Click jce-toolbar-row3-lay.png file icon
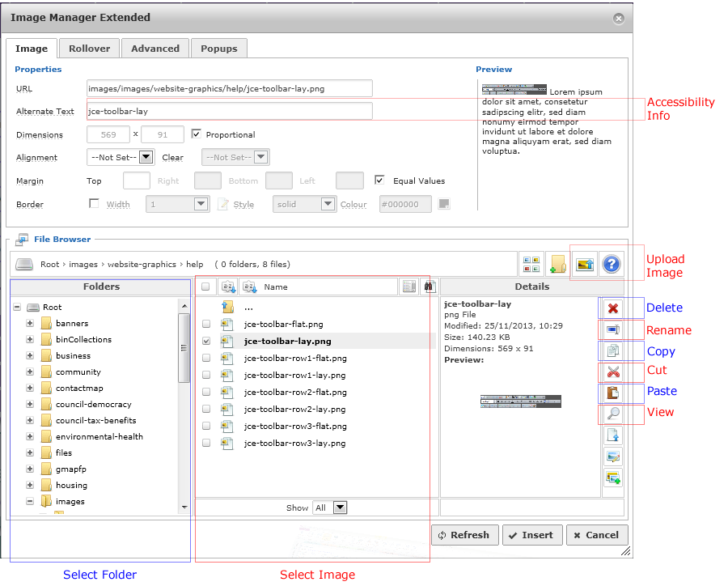The height and width of the screenshot is (586, 728). [x=226, y=443]
